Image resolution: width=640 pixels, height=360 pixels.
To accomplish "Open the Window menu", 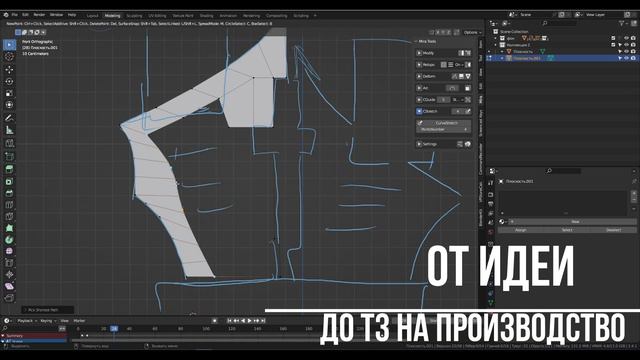I will coord(56,15).
